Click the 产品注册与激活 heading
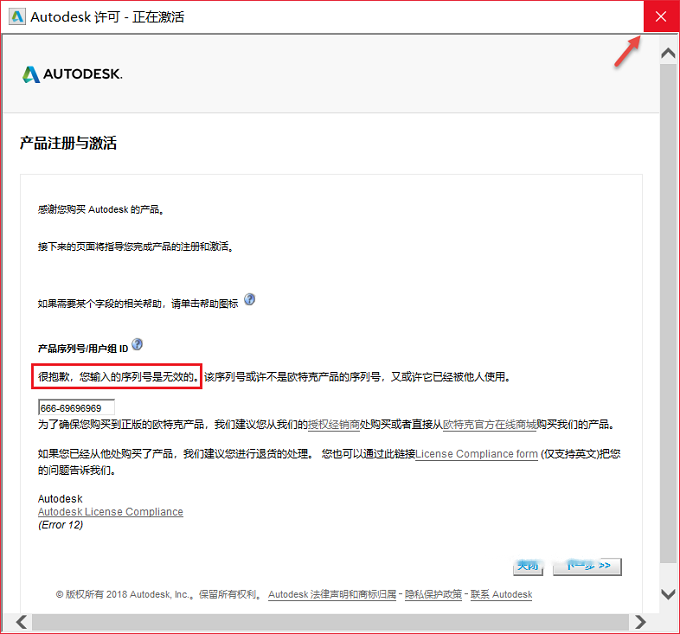 [x=68, y=143]
